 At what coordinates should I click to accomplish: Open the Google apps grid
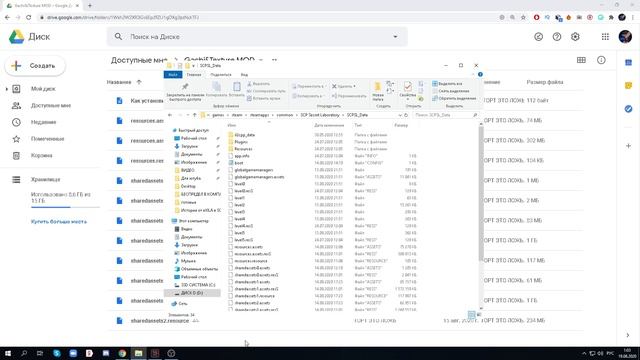605,37
